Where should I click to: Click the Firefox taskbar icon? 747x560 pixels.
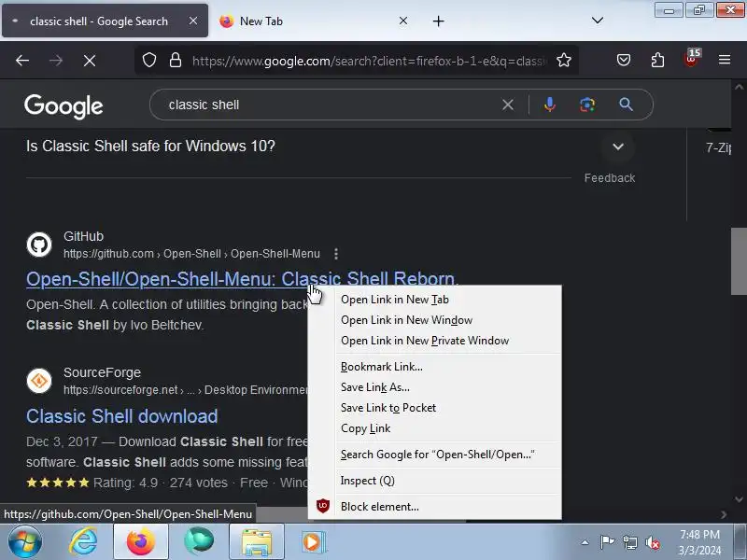[x=141, y=542]
